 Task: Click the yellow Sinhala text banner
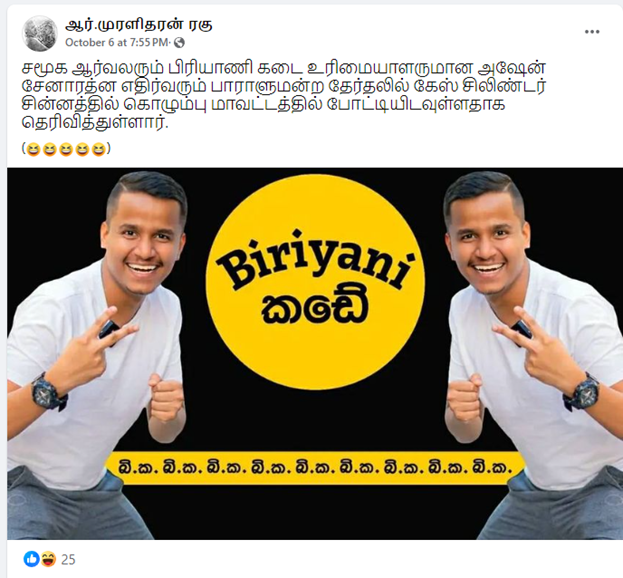[315, 468]
